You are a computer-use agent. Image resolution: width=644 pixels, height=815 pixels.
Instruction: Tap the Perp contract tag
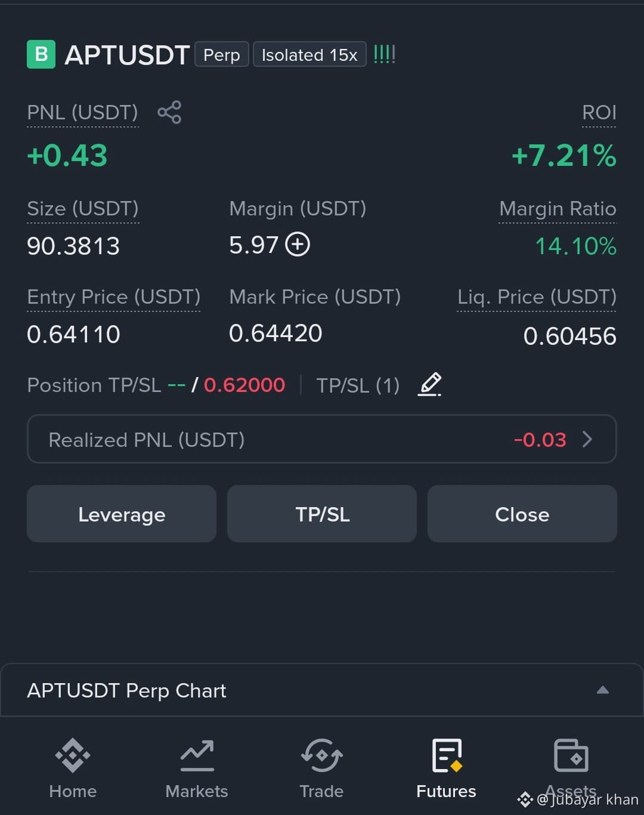(222, 54)
